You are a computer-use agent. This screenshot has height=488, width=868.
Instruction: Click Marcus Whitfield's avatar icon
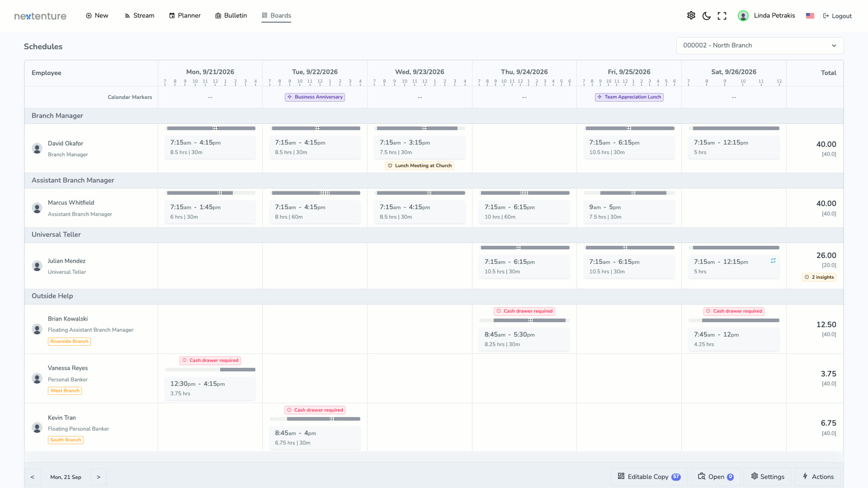click(37, 208)
